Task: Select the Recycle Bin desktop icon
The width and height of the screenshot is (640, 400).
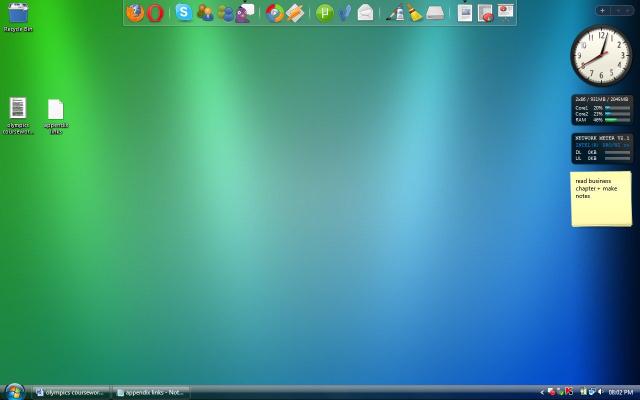Action: point(18,17)
